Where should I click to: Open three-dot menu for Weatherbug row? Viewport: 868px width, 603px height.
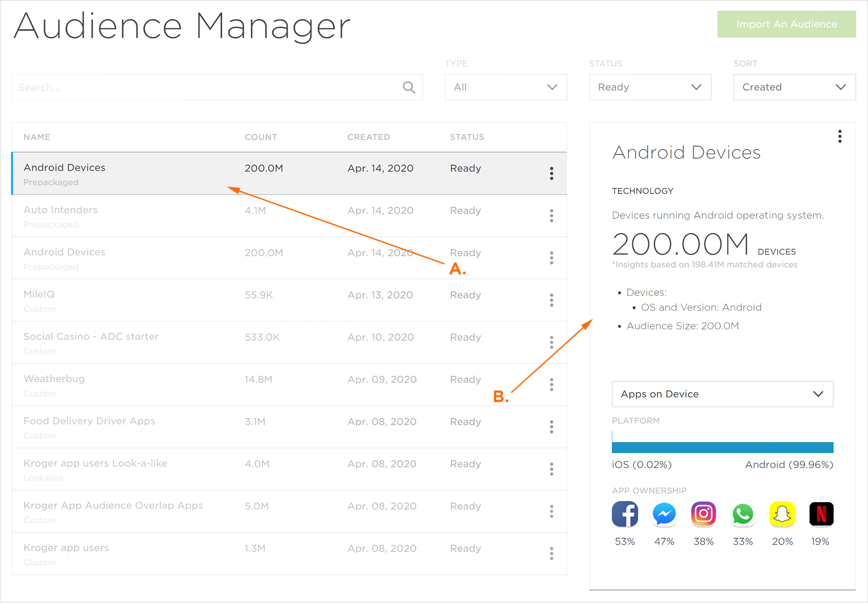coord(552,385)
